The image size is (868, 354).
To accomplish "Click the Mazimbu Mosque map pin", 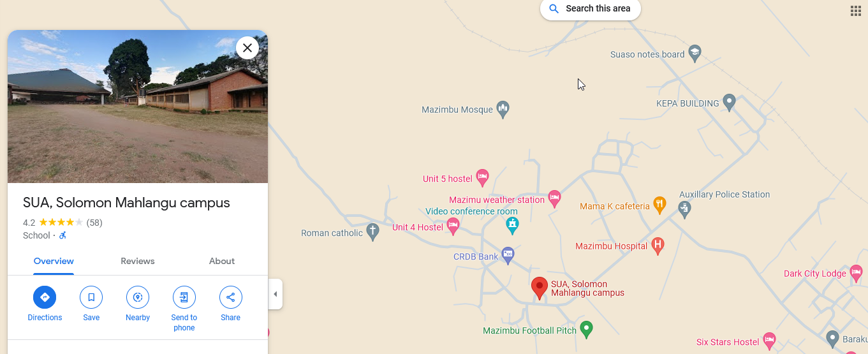I will [x=503, y=109].
